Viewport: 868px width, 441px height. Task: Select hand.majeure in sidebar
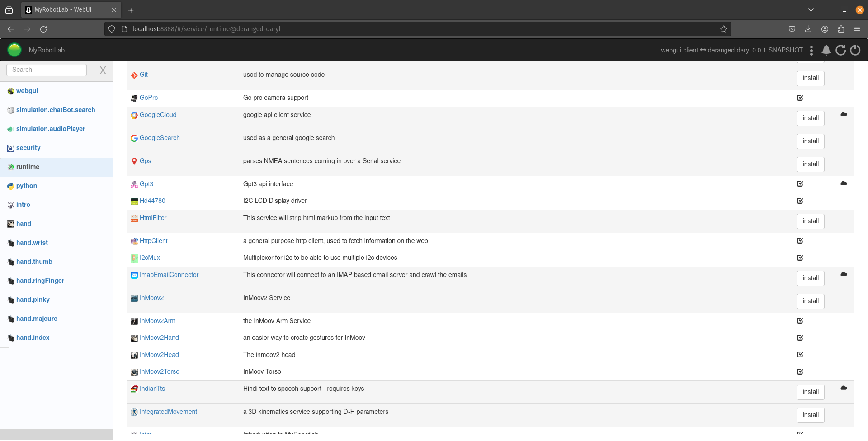pyautogui.click(x=37, y=319)
